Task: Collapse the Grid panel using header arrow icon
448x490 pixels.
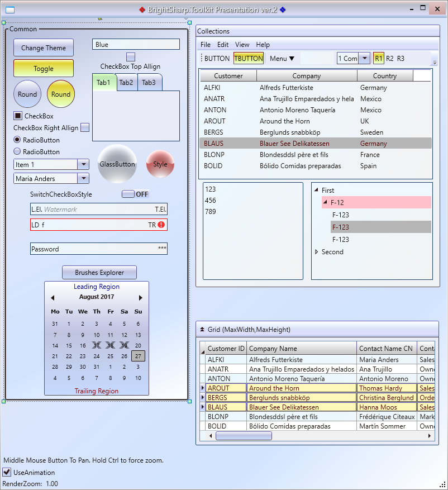Action: pyautogui.click(x=202, y=330)
